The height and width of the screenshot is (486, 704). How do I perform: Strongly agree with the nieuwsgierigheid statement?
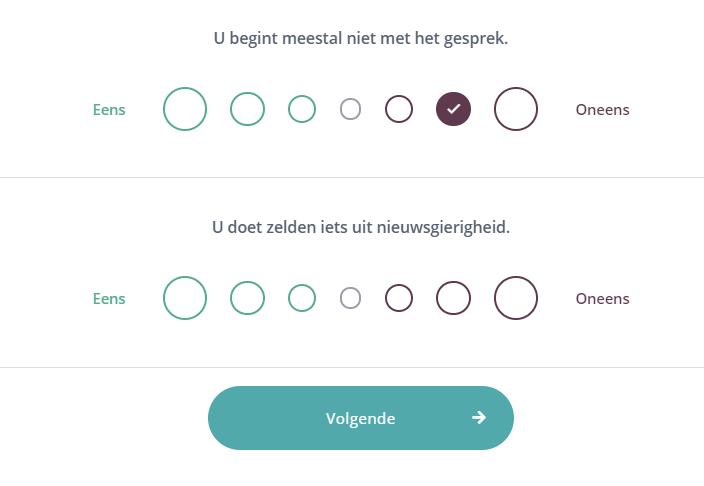(185, 298)
